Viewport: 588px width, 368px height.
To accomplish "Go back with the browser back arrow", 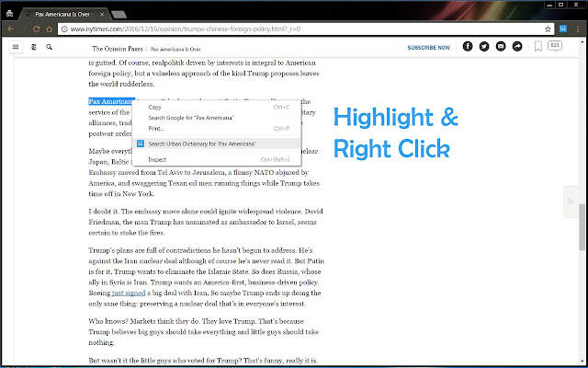I will click(x=11, y=29).
